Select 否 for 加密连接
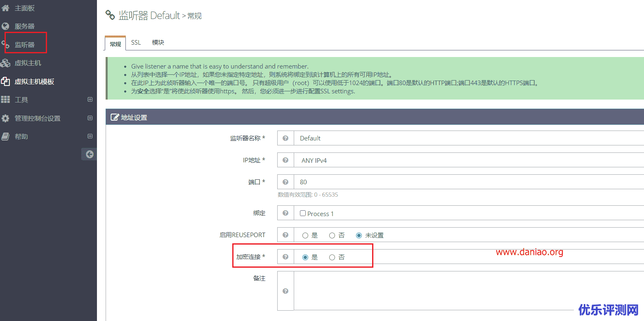644x321 pixels. click(x=332, y=257)
